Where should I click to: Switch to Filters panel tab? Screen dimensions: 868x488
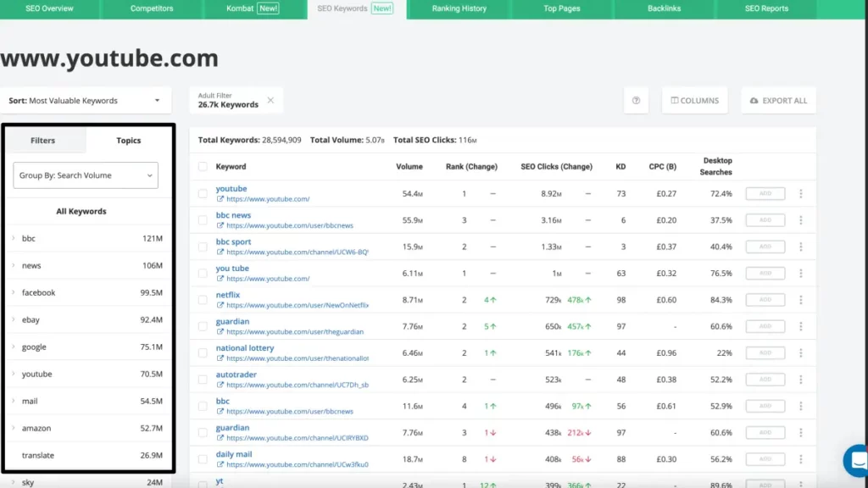pos(42,141)
